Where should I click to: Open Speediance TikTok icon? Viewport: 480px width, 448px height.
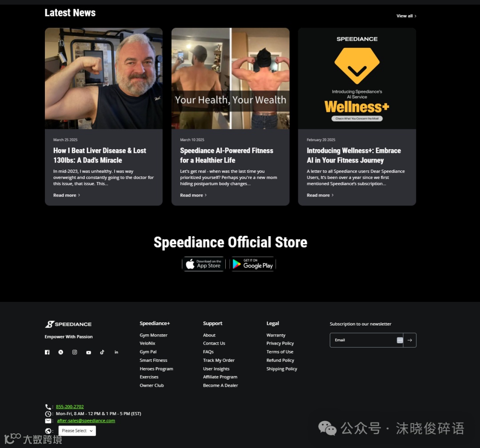coord(102,352)
